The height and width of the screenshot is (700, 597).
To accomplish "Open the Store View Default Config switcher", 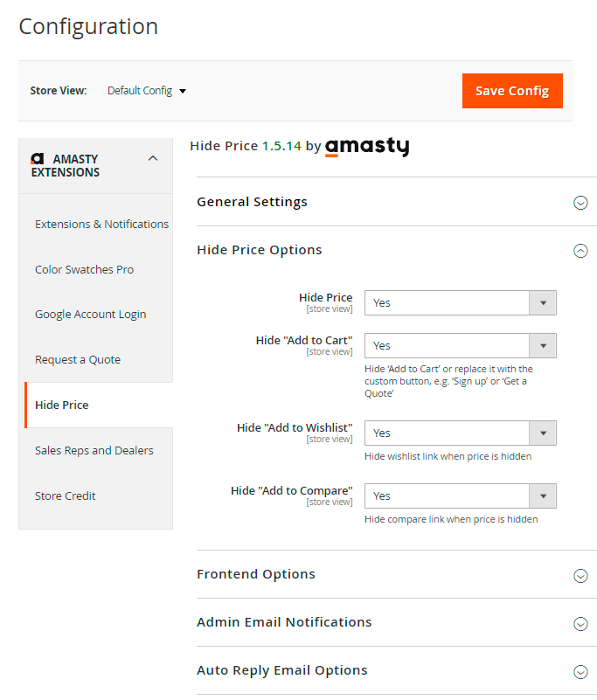I will (x=147, y=91).
